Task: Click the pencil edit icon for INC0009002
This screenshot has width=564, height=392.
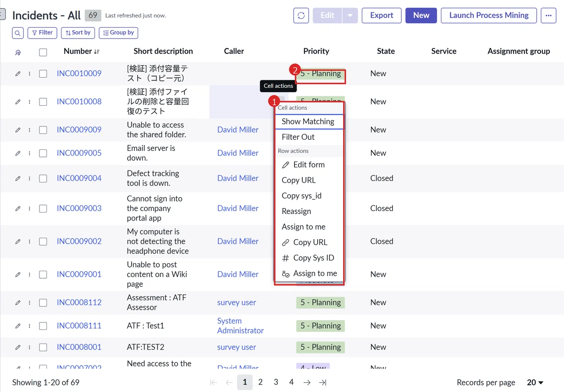Action: [x=18, y=242]
